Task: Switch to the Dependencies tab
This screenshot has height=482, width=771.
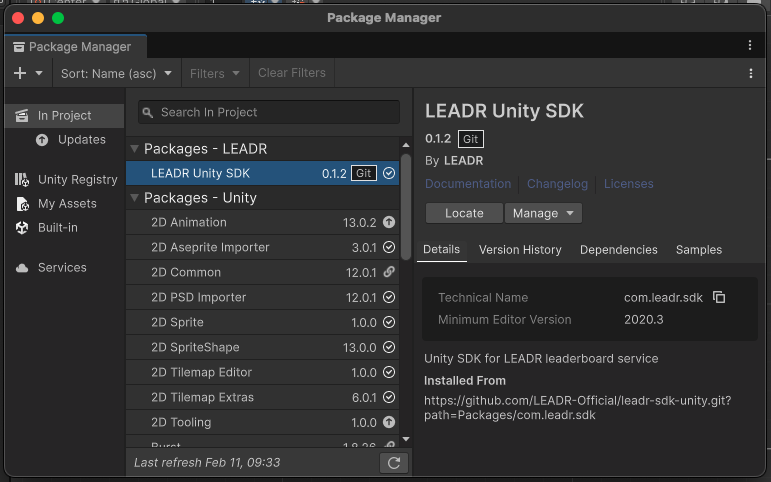Action: (619, 250)
